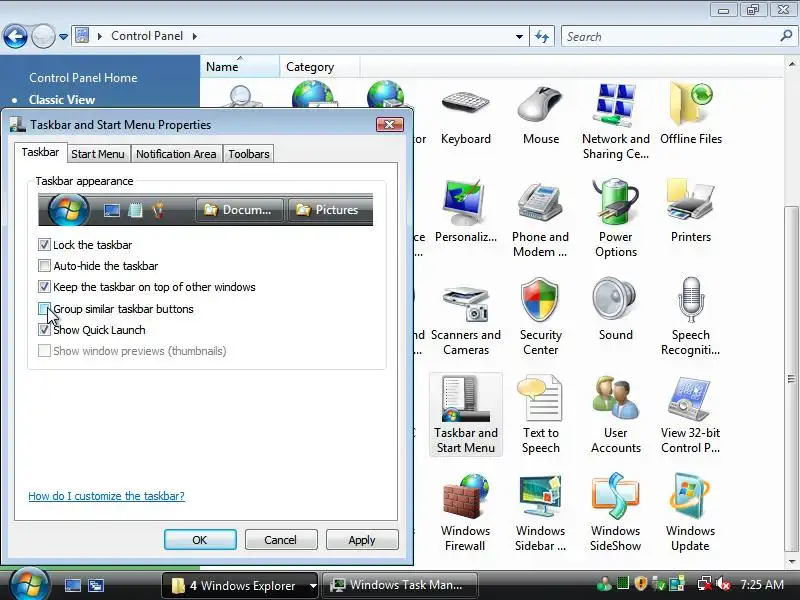Click the Control Panel vertical scrollbar thumb
Screen dimensions: 800x600
(x=791, y=378)
